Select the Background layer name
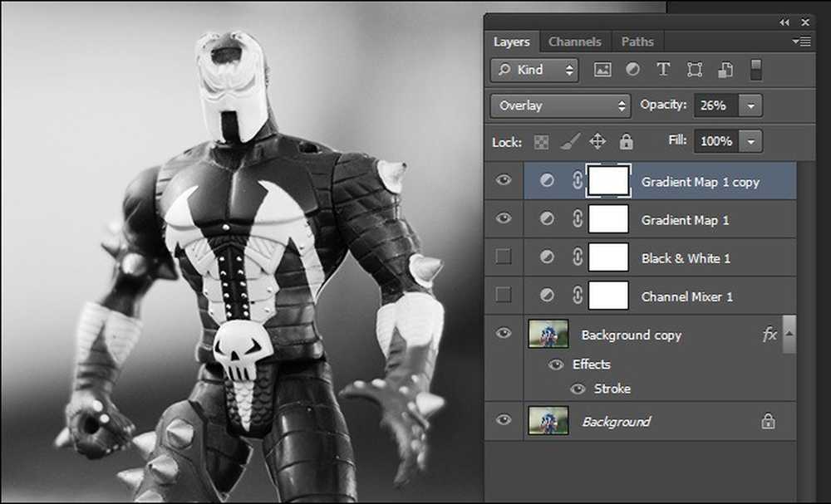This screenshot has width=831, height=504. tap(617, 422)
